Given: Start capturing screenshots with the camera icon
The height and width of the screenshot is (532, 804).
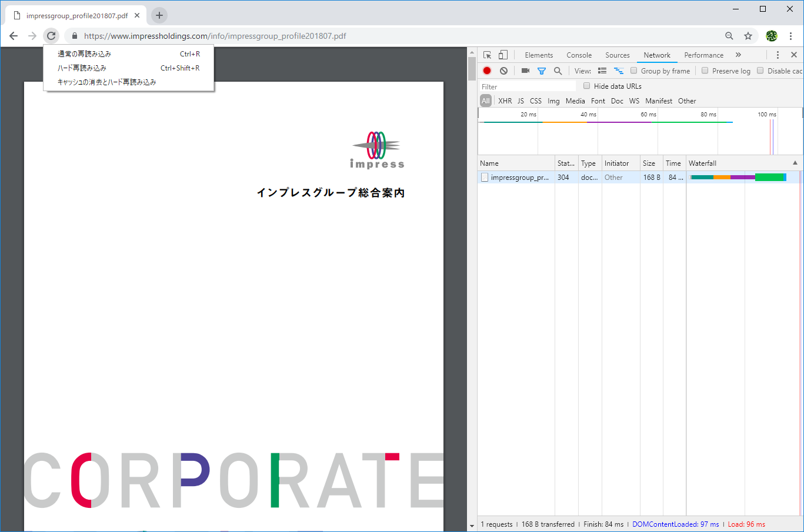Looking at the screenshot, I should (525, 71).
